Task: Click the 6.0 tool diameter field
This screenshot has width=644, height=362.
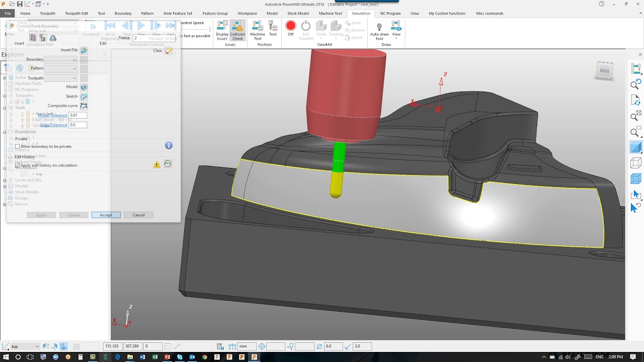Action: [334, 346]
